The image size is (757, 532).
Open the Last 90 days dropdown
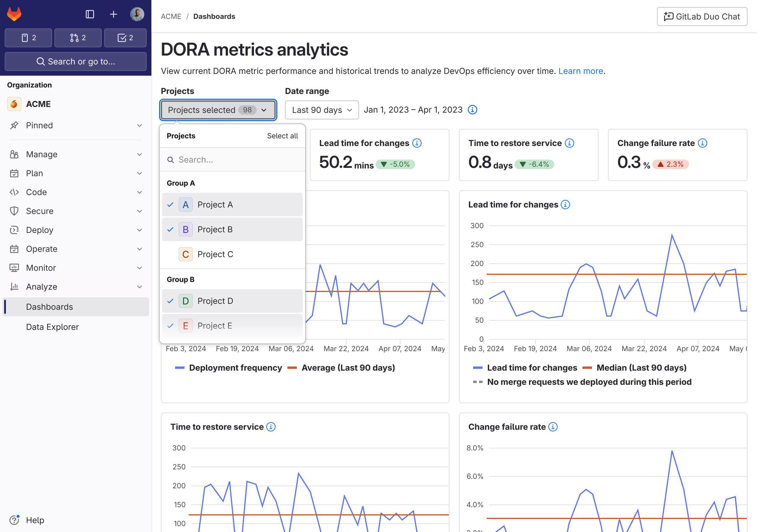point(321,110)
